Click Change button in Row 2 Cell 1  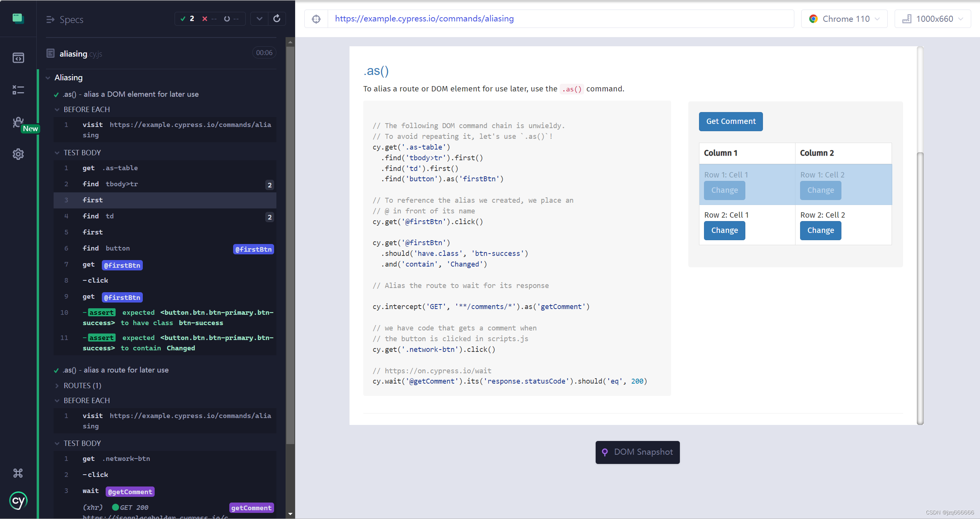click(724, 230)
